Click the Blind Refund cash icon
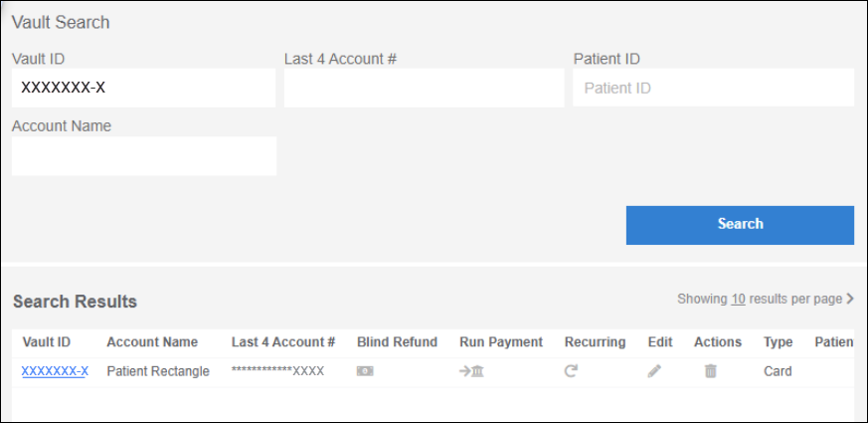Image resolution: width=868 pixels, height=423 pixels. point(365,371)
